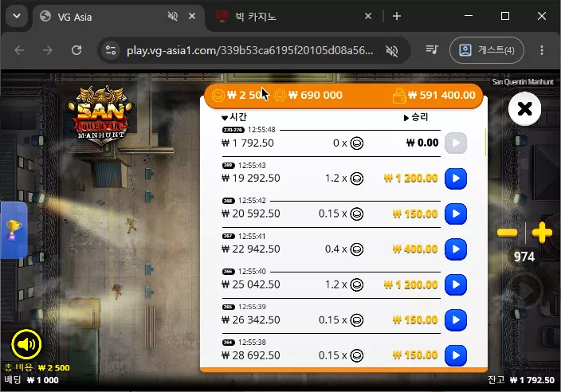Sort history by 시간 column
Viewport: 561px width, 392px height.
(234, 117)
